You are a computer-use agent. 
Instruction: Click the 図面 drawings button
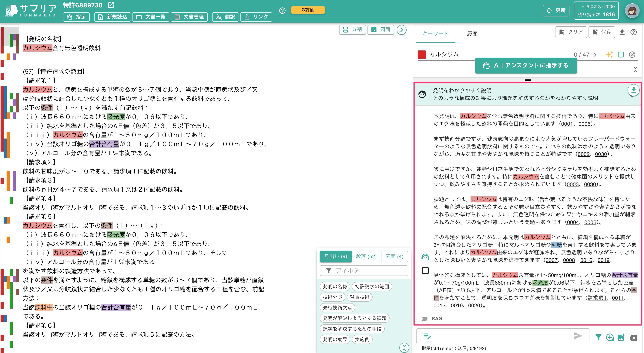pyautogui.click(x=381, y=29)
